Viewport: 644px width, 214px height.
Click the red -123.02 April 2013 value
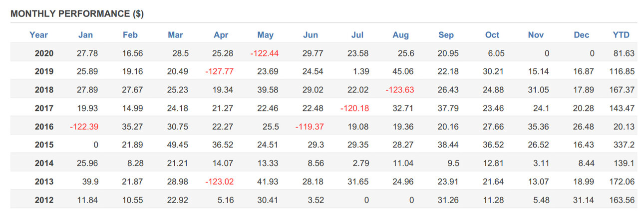point(219,182)
